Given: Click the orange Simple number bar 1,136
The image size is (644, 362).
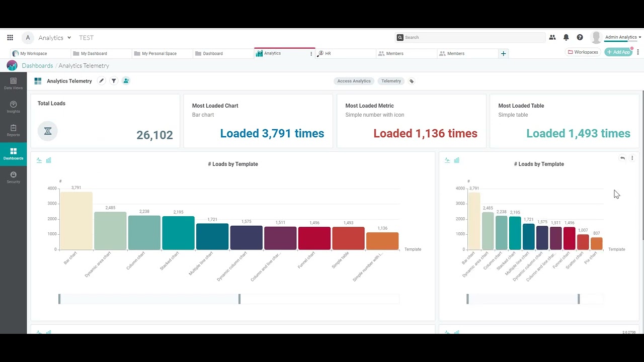Looking at the screenshot, I should tap(382, 241).
